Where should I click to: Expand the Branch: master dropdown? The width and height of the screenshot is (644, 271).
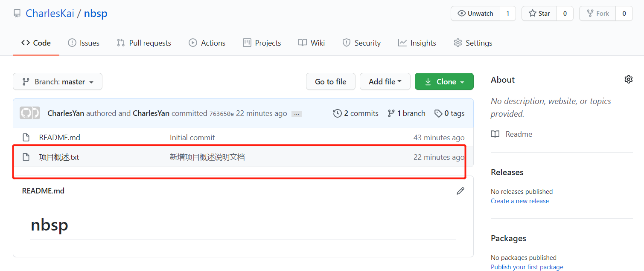tap(58, 81)
